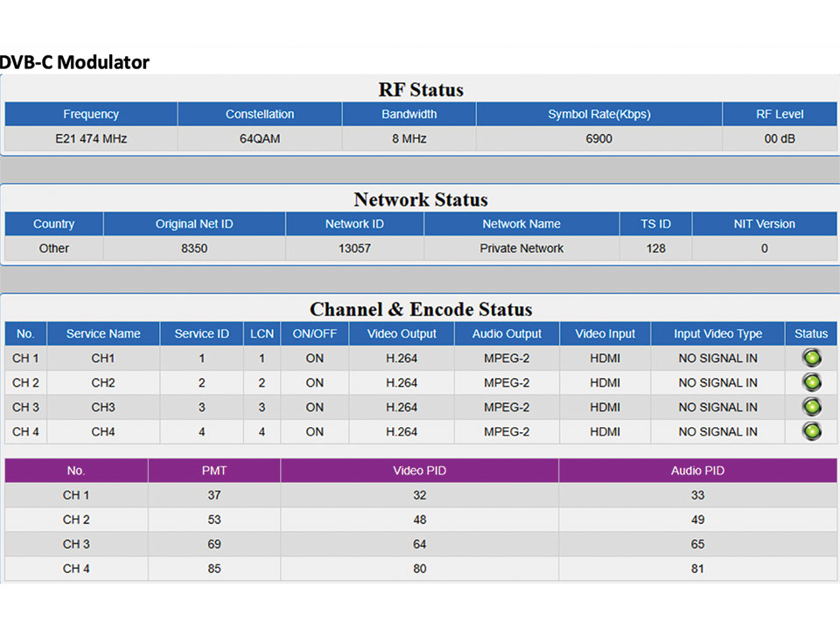Click the E21 474 MHz frequency cell
Viewport: 840px width, 630px height.
pyautogui.click(x=91, y=139)
